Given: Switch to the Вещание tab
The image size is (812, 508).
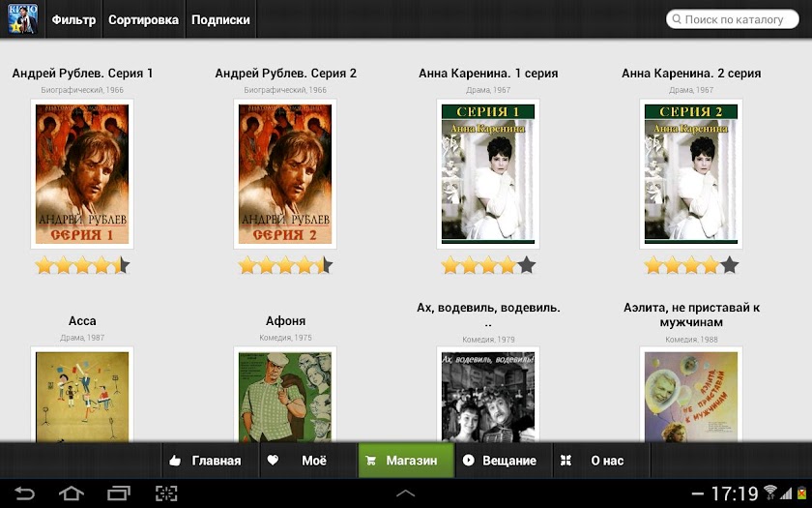Looking at the screenshot, I should 504,461.
